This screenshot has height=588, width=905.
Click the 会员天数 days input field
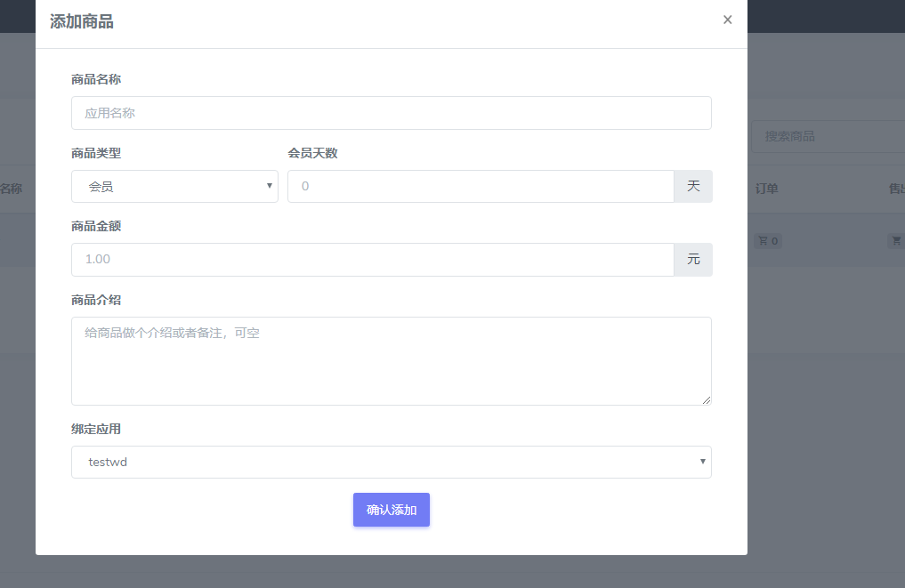coord(481,187)
